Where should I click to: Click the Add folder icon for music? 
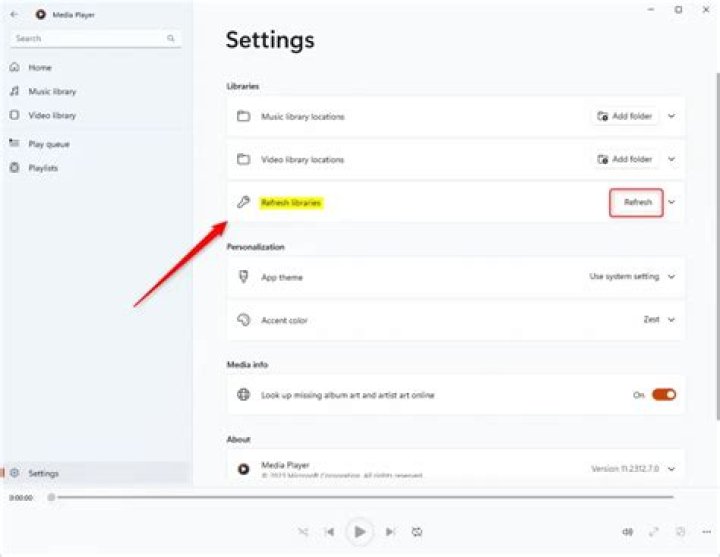(x=602, y=116)
